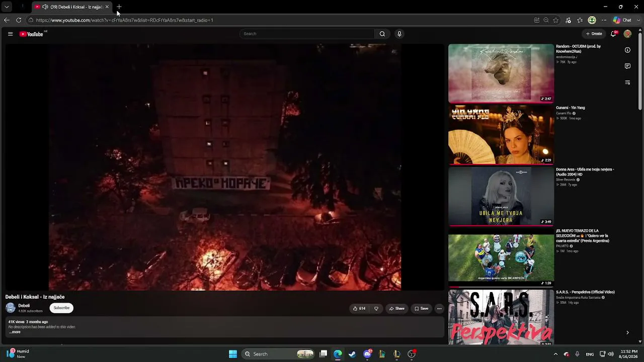Open the tab search dropdown
The height and width of the screenshot is (362, 644).
click(7, 7)
